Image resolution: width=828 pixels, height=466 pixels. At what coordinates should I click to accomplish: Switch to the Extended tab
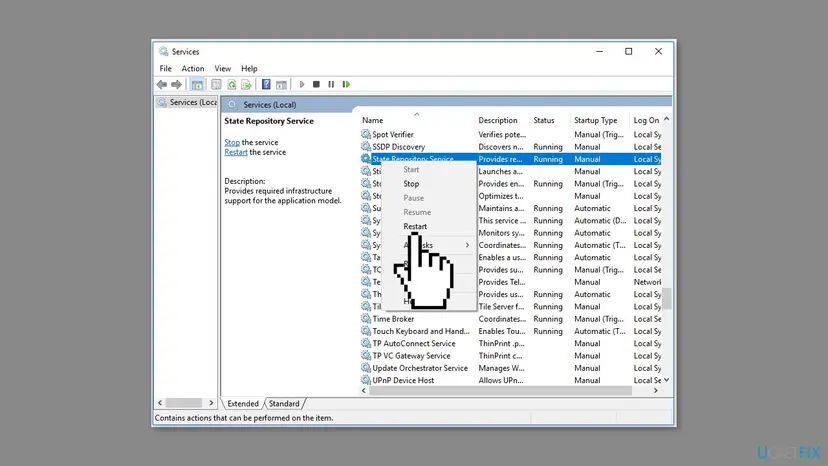point(243,404)
